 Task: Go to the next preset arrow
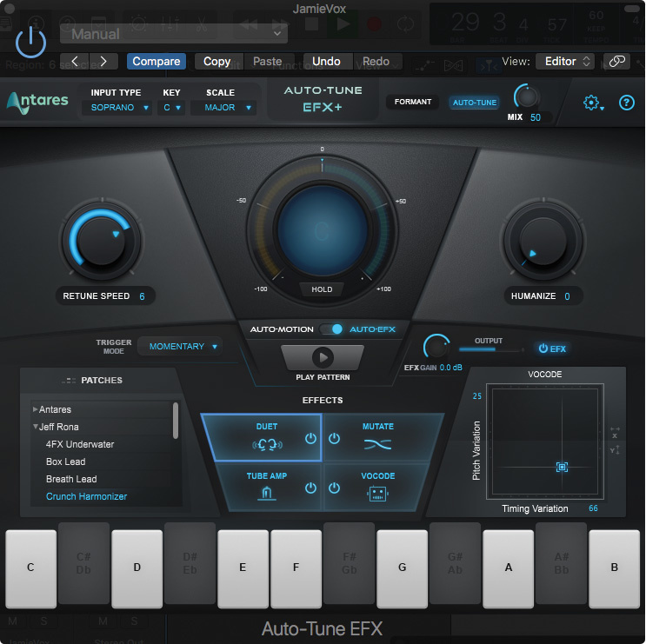(x=103, y=61)
